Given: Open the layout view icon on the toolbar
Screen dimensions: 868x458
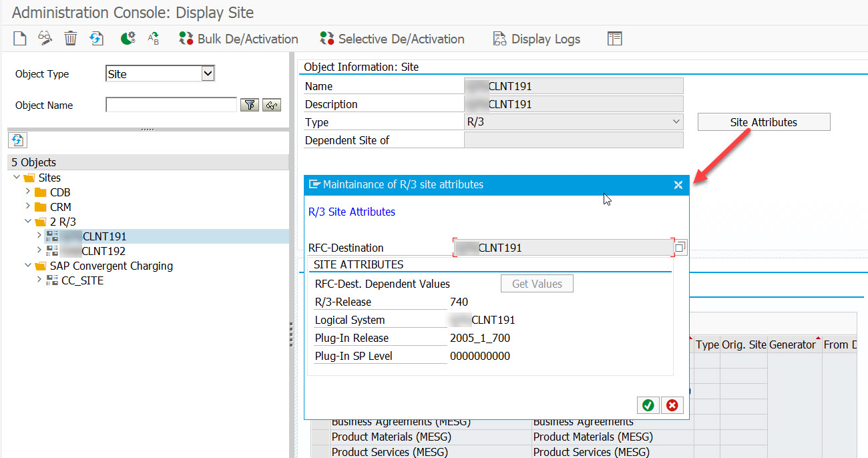Looking at the screenshot, I should 614,38.
